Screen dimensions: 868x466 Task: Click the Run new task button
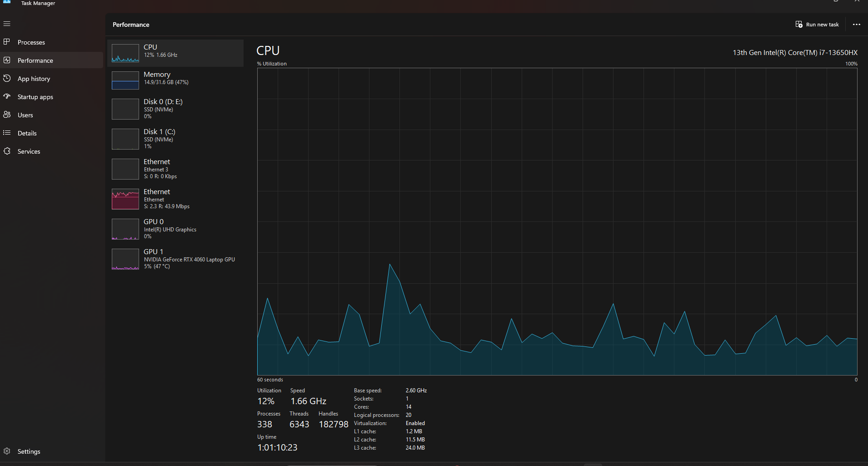click(x=817, y=25)
